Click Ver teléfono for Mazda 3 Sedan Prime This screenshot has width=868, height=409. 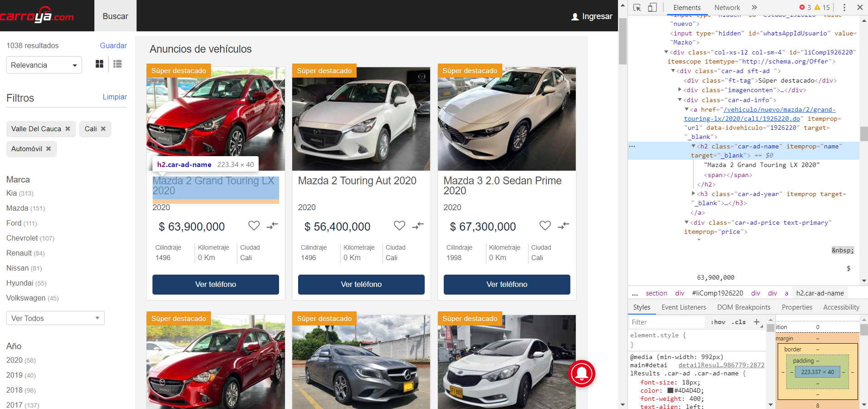click(x=507, y=285)
